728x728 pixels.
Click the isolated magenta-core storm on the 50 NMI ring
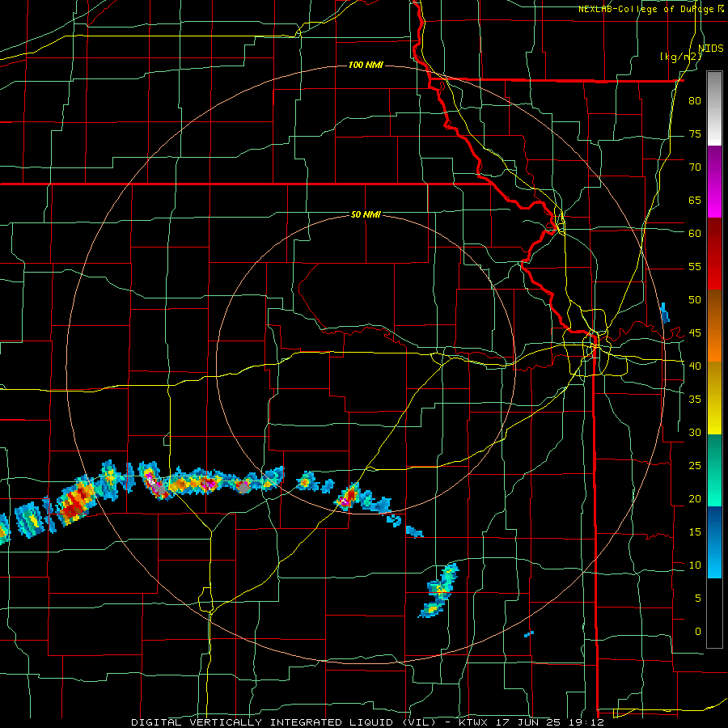point(347,497)
